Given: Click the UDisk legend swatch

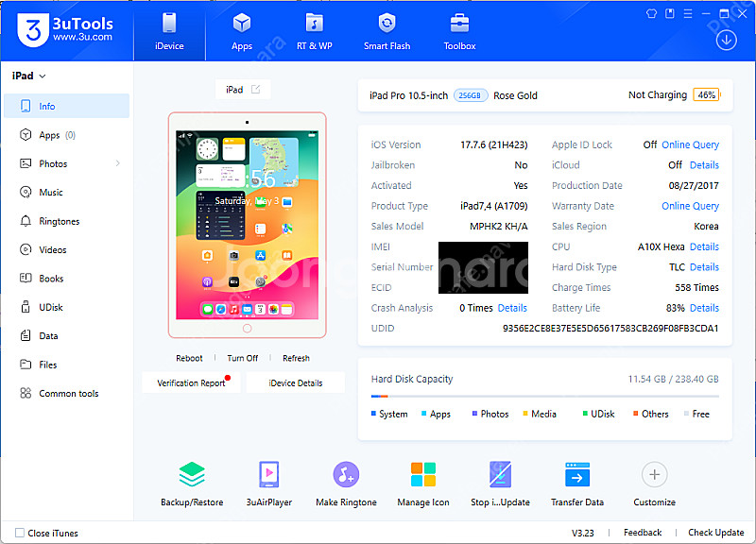Looking at the screenshot, I should [x=585, y=414].
